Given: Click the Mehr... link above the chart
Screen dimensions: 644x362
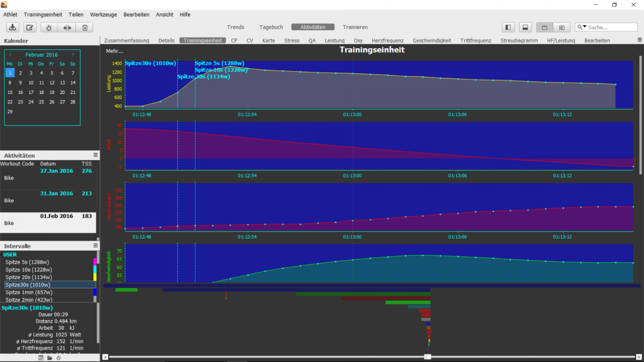Looking at the screenshot, I should (114, 51).
